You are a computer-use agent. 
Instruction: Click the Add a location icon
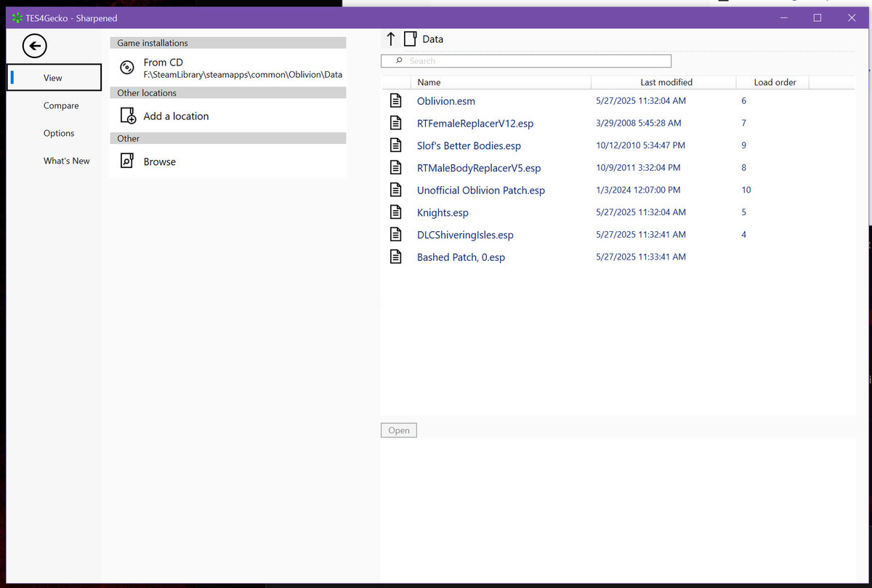[127, 116]
